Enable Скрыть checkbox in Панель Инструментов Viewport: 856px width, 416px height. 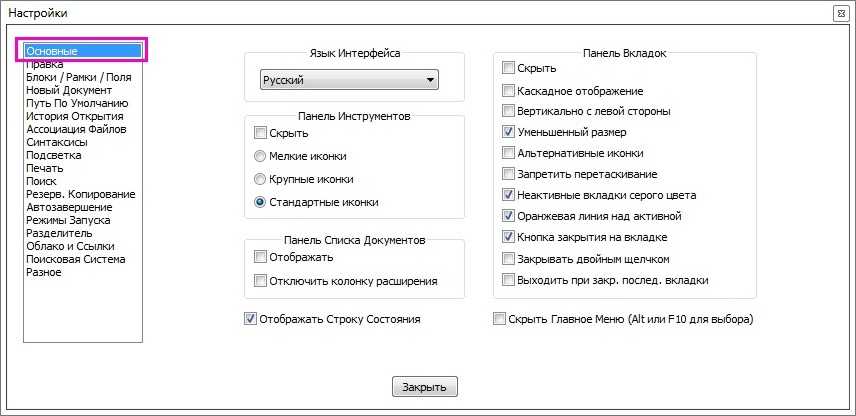coord(261,133)
